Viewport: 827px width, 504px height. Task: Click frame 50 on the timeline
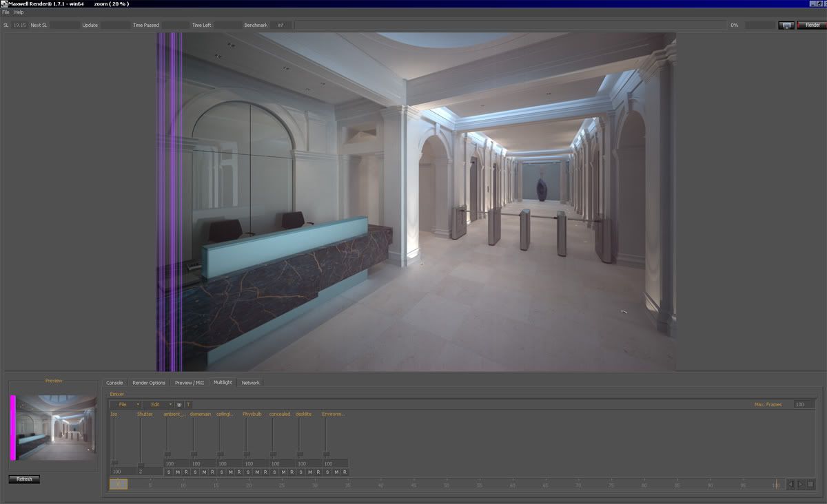pos(447,485)
